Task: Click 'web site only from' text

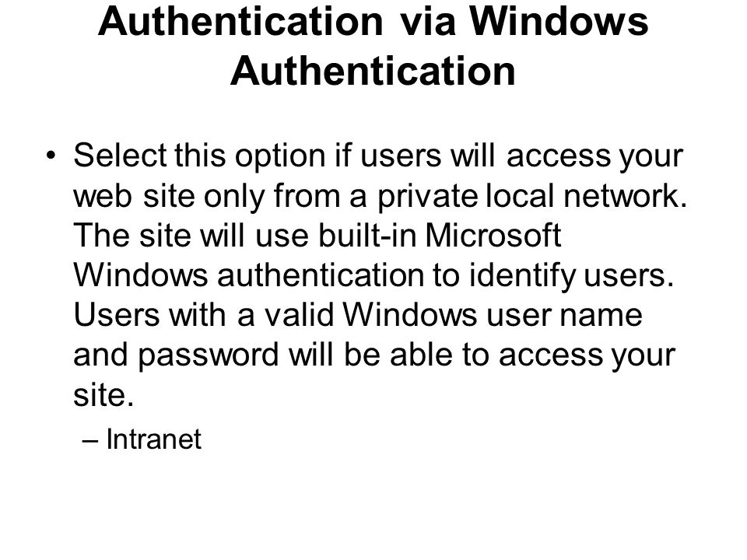Action: point(207,196)
